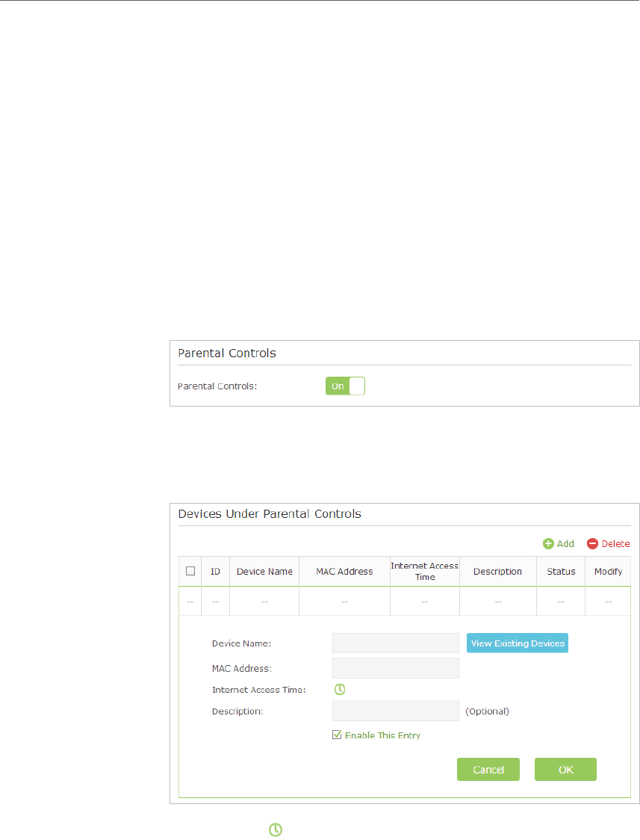This screenshot has height=840, width=640.
Task: Click the red Delete minus icon
Action: point(592,544)
